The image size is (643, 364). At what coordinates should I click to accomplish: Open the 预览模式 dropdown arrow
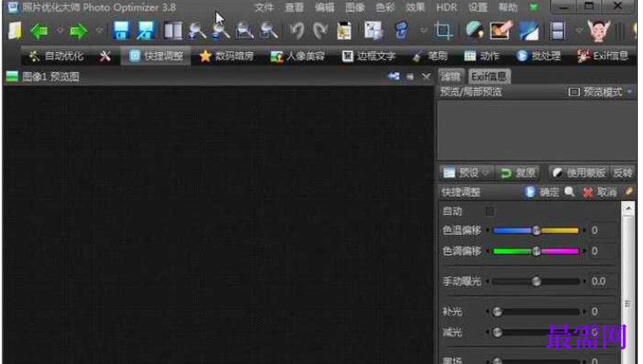point(630,92)
